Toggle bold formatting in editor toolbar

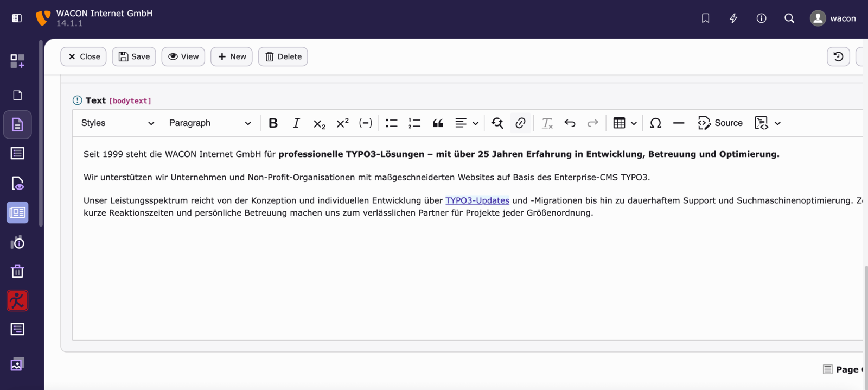click(x=273, y=123)
